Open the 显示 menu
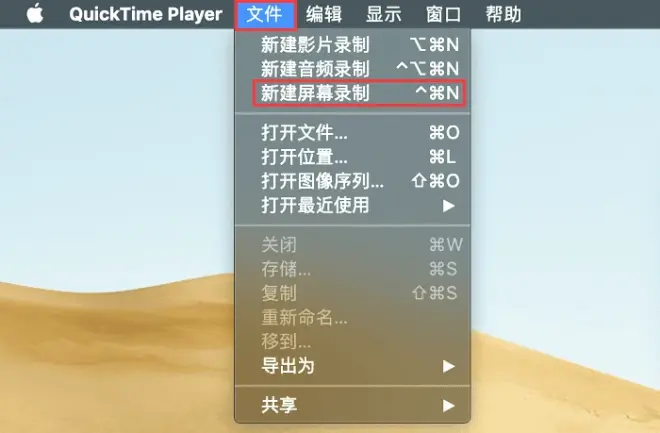Image resolution: width=660 pixels, height=433 pixels. (383, 14)
